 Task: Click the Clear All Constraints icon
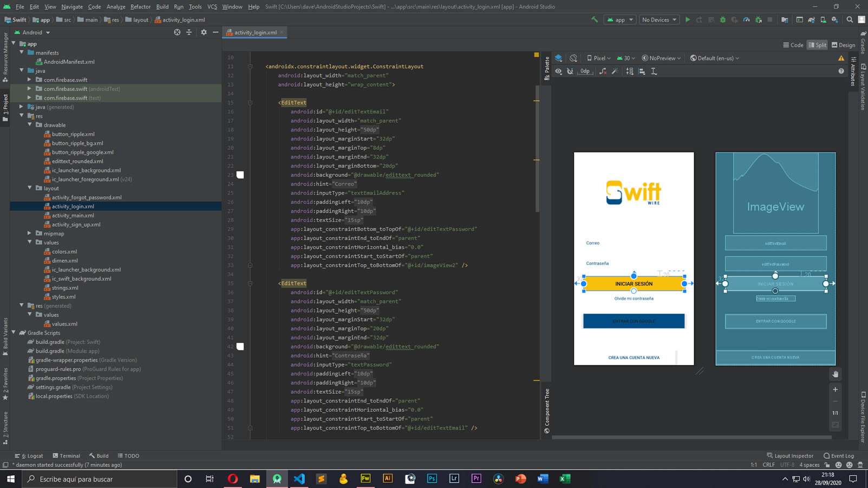pyautogui.click(x=603, y=71)
